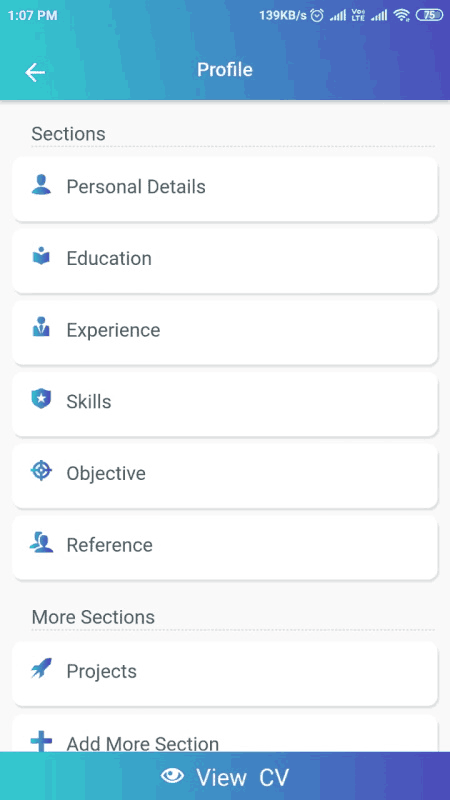Click the Skills shield star icon
Screen dimensions: 450x800
coord(41,399)
